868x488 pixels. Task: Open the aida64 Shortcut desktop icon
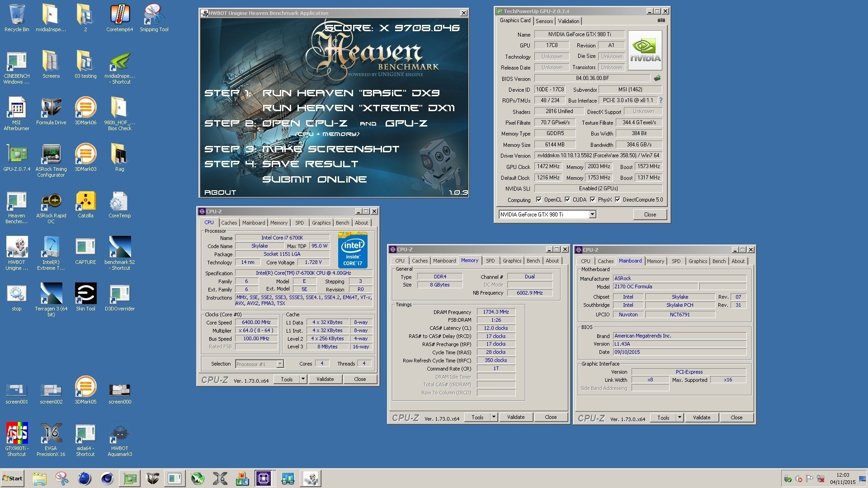[x=85, y=440]
